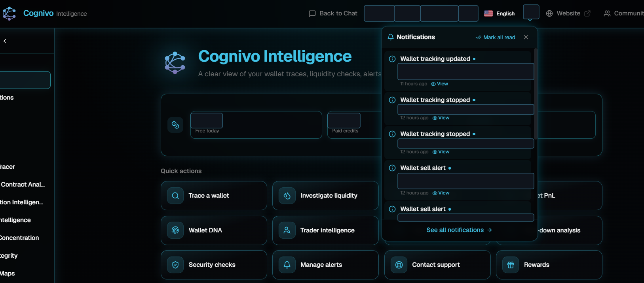The image size is (644, 283).
Task: Click the Contact support lifebuoy icon
Action: click(x=399, y=265)
